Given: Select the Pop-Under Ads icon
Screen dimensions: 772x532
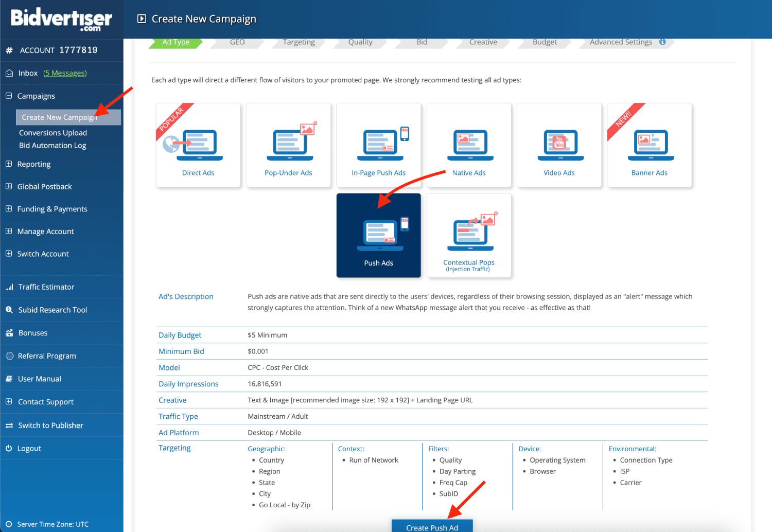Looking at the screenshot, I should coord(292,141).
